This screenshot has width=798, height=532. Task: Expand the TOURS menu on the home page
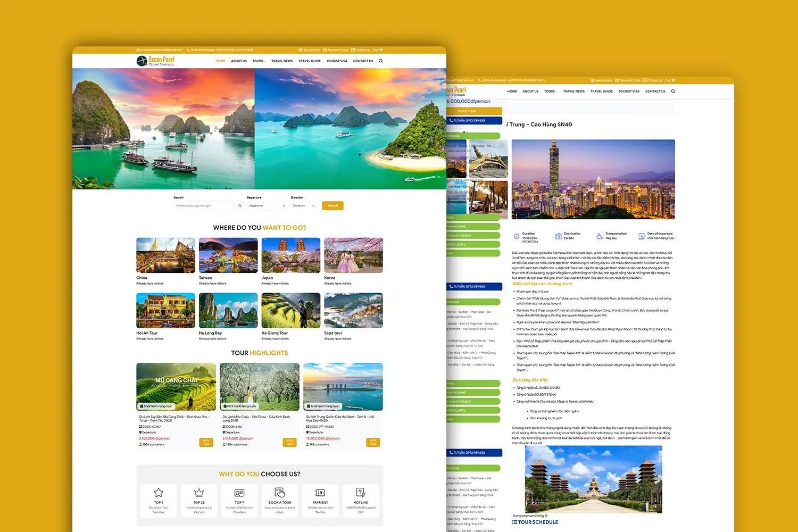point(259,61)
